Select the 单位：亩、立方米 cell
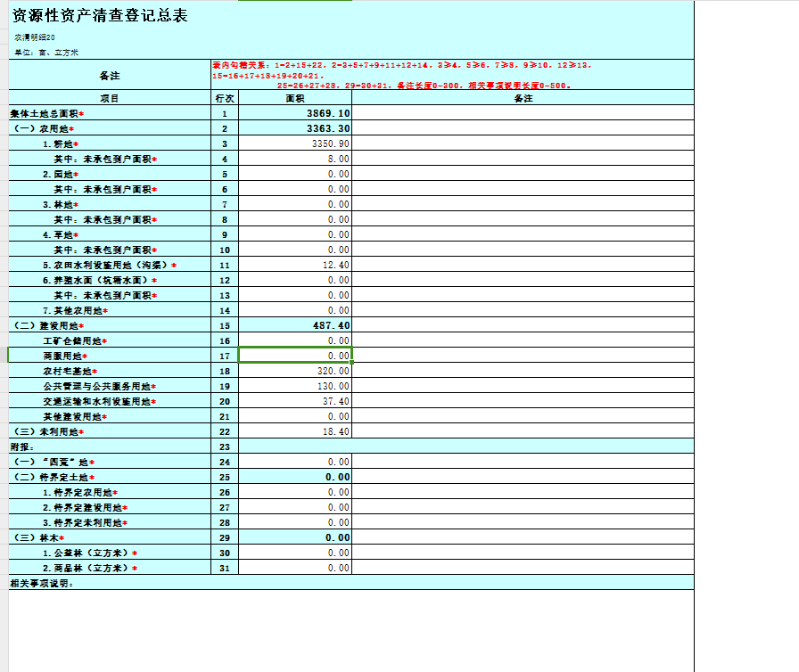This screenshot has height=672, width=799. [x=46, y=53]
